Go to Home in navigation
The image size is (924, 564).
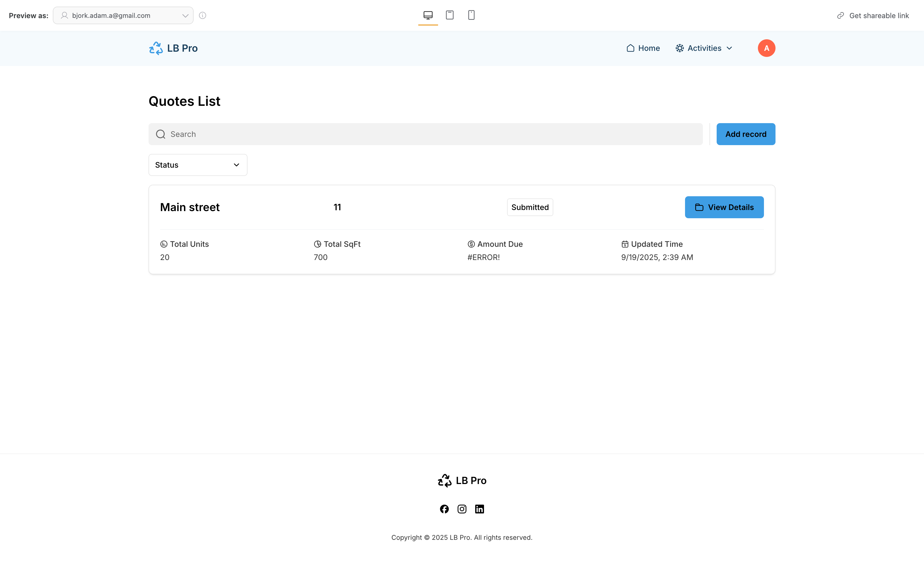click(x=643, y=48)
